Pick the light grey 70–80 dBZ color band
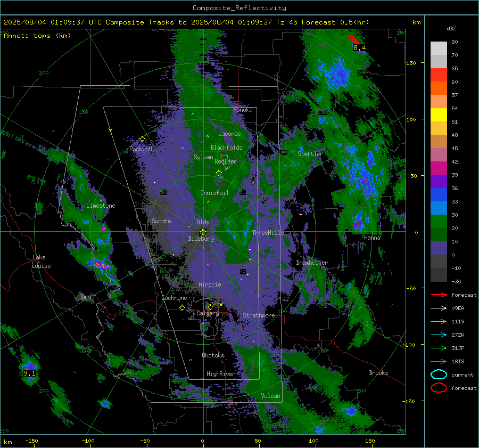Image resolution: width=479 pixels, height=448 pixels. 439,48
